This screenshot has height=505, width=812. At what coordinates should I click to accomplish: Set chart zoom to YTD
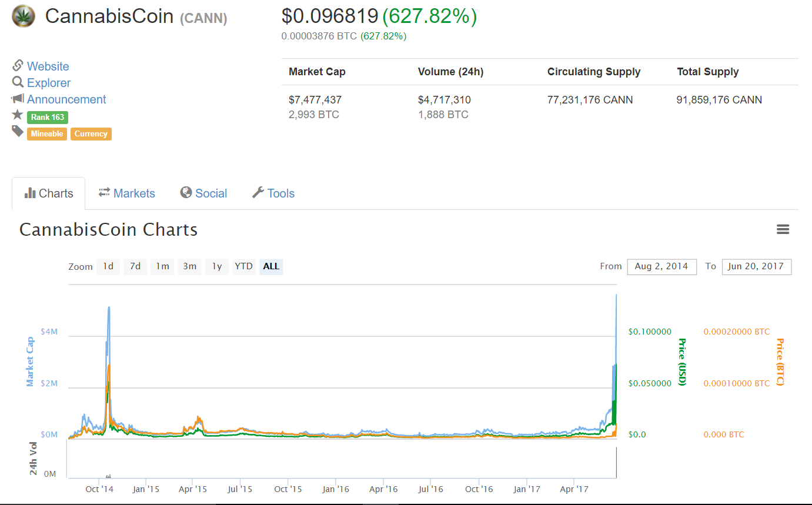click(243, 266)
